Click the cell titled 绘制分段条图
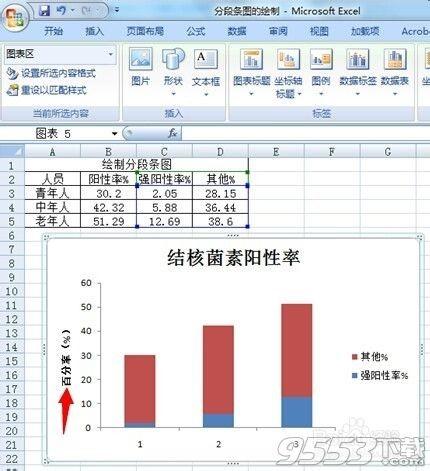The image size is (430, 471). (x=137, y=164)
